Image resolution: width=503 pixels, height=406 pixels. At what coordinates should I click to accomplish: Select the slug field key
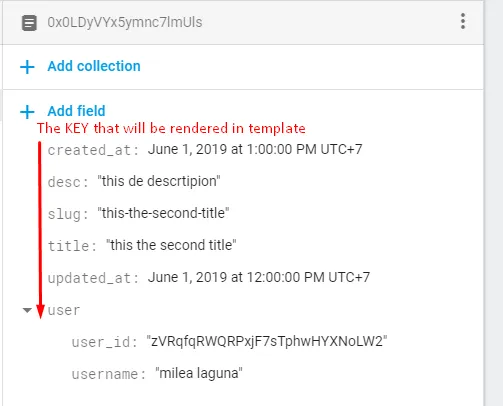click(x=68, y=214)
